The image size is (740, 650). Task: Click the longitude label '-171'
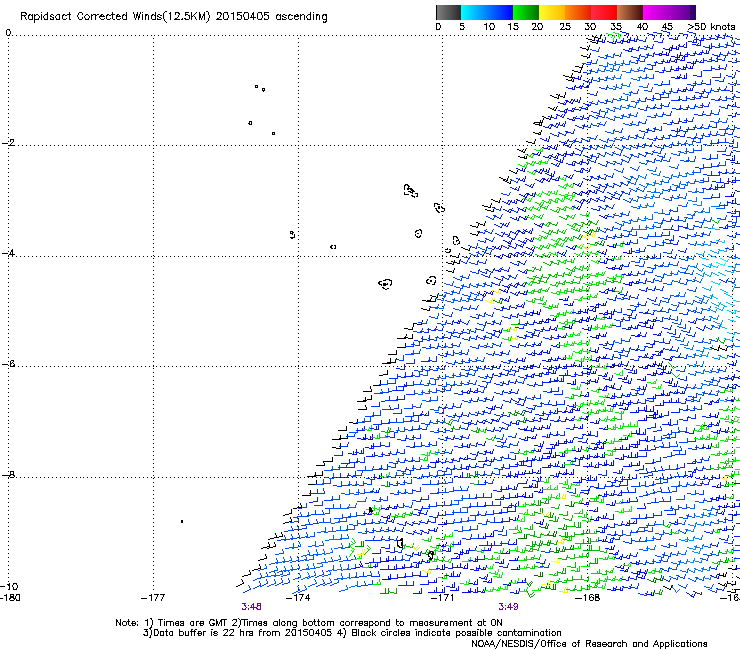pos(443,598)
